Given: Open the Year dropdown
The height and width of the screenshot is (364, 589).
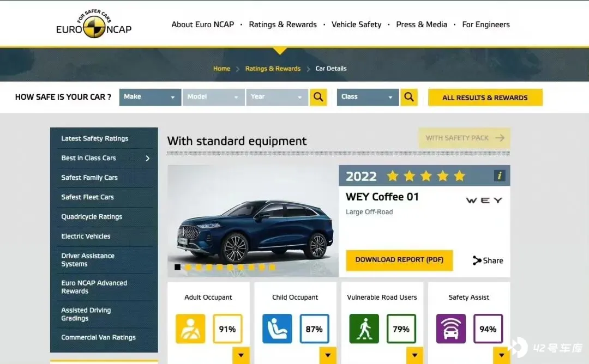Looking at the screenshot, I should click(277, 97).
